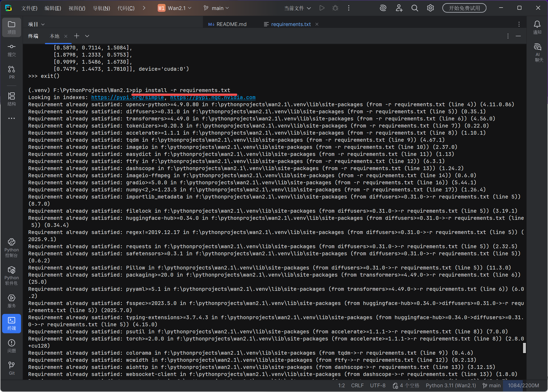Open the main branch dropdown
Screen dimensions: 548x392
coord(216,8)
